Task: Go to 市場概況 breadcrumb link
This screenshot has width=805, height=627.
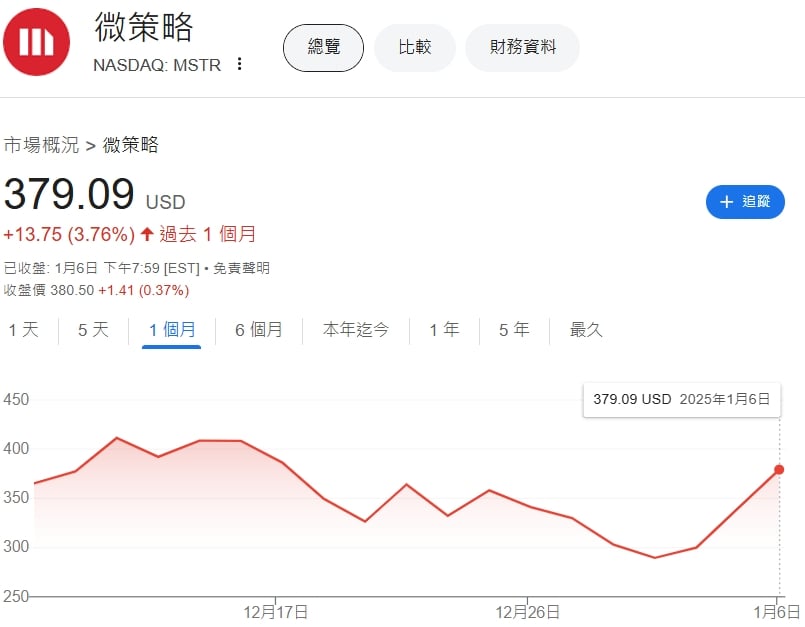Action: click(x=41, y=145)
